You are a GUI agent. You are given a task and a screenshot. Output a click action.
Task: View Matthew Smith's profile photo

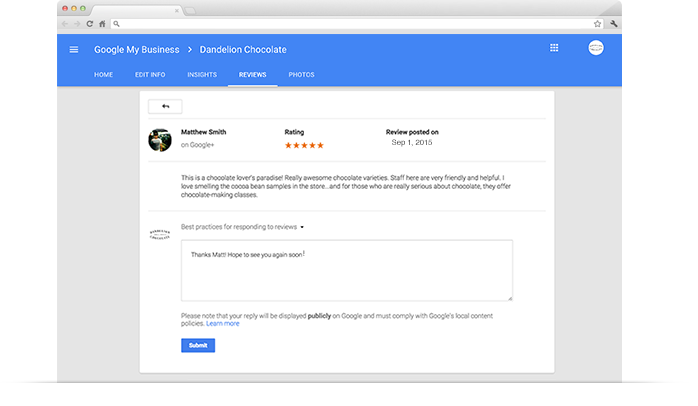click(x=160, y=139)
